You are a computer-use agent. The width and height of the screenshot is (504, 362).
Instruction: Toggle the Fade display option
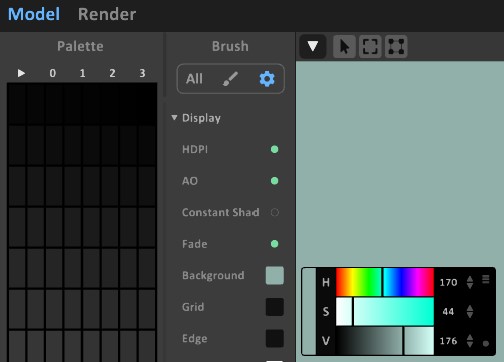pyautogui.click(x=274, y=244)
